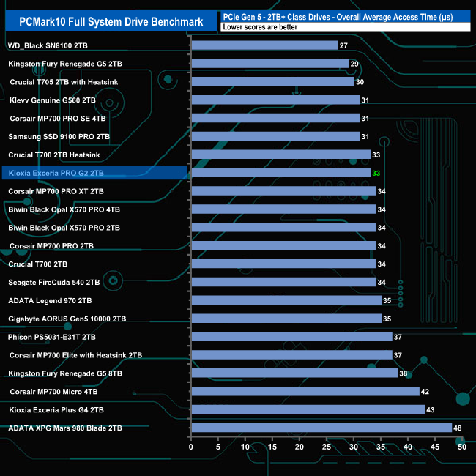Select the 'Corsair MP700 PRO XT 2TB' label
The height and width of the screenshot is (476, 476).
tap(56, 191)
